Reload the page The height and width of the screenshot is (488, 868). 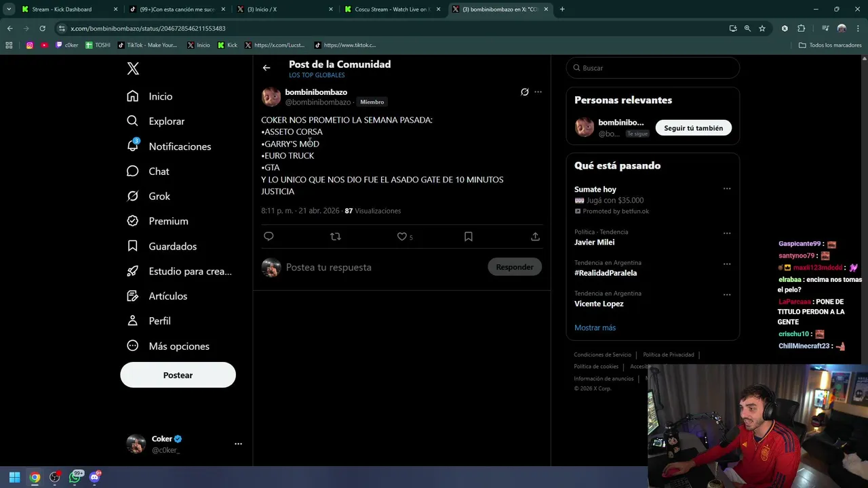(x=42, y=28)
